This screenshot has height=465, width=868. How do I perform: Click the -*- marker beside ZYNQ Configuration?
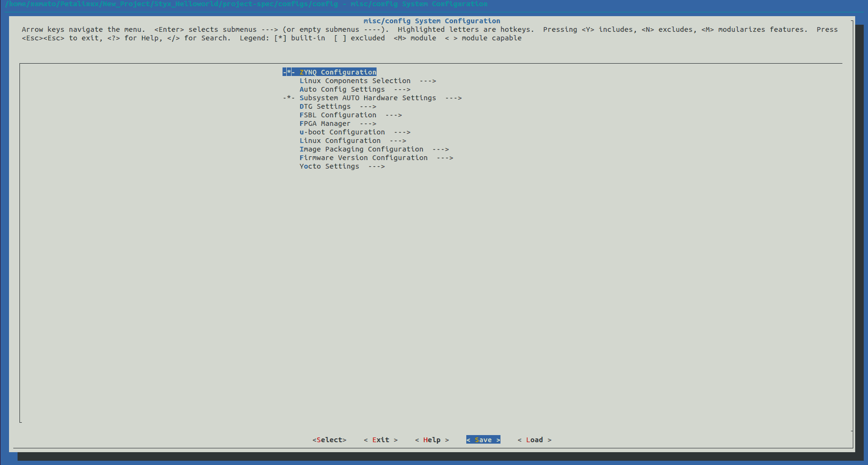click(288, 72)
